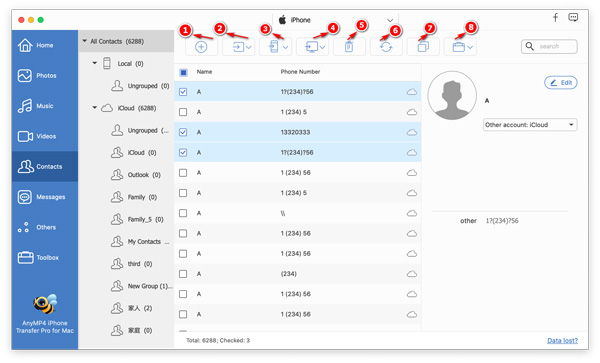
Task: Collapse the iCloud group triangle
Action: coord(95,107)
